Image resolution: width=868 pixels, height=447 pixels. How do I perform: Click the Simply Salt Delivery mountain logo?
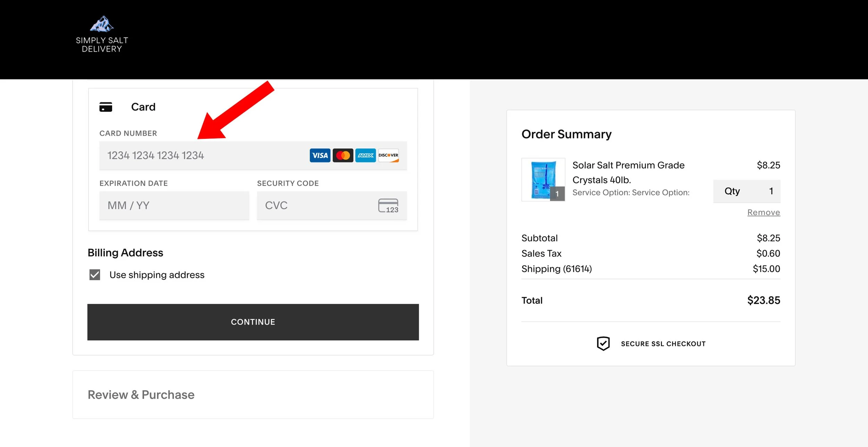point(101,24)
